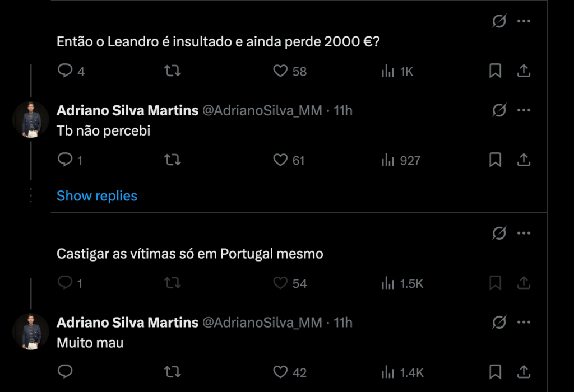Screen dimensions: 574x392
Task: Open more options on Leandro post
Action: (524, 21)
